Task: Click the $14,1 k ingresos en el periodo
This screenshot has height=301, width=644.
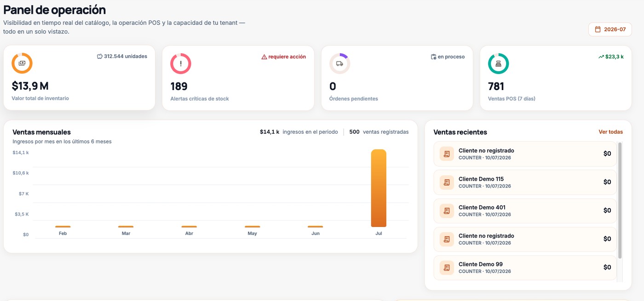Action: pos(299,132)
